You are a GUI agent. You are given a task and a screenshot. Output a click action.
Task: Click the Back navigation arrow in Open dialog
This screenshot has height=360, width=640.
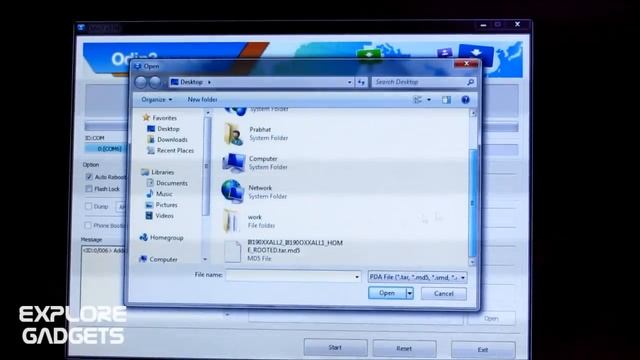click(x=141, y=82)
